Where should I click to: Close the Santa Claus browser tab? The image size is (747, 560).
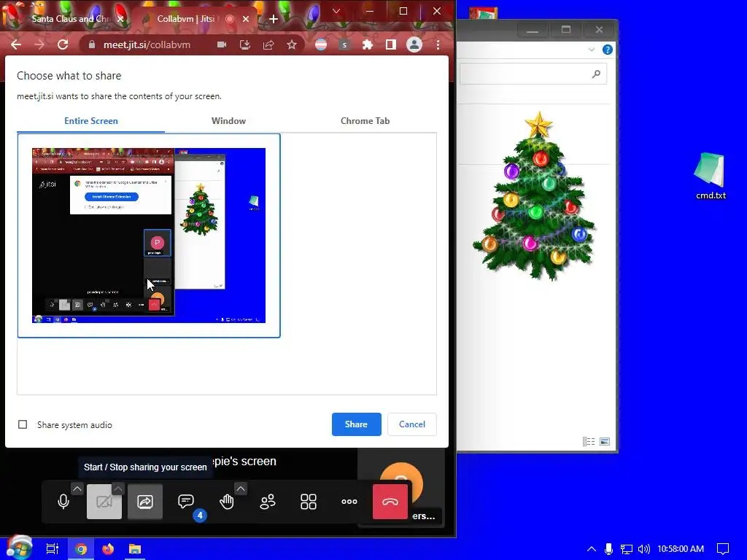click(x=120, y=19)
